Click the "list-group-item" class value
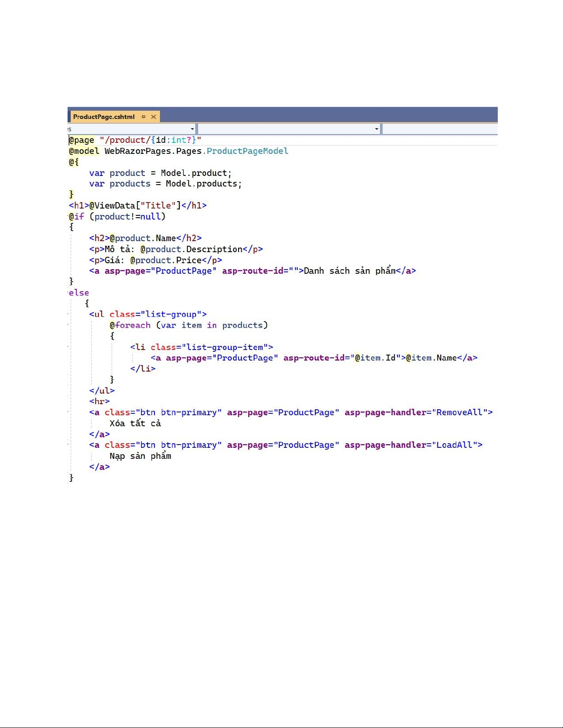Image resolution: width=563 pixels, height=728 pixels. click(x=227, y=347)
